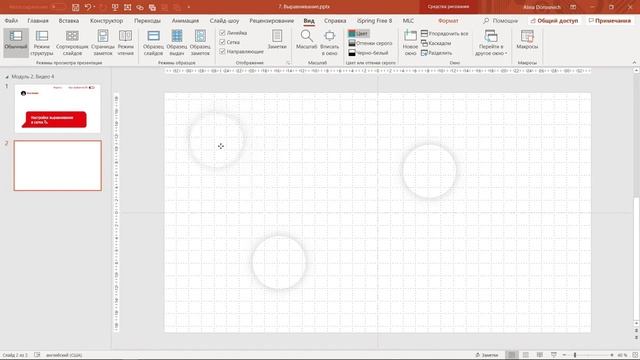Click zoom out minus button
Viewport: 640px width, 360px height.
pos(564,355)
